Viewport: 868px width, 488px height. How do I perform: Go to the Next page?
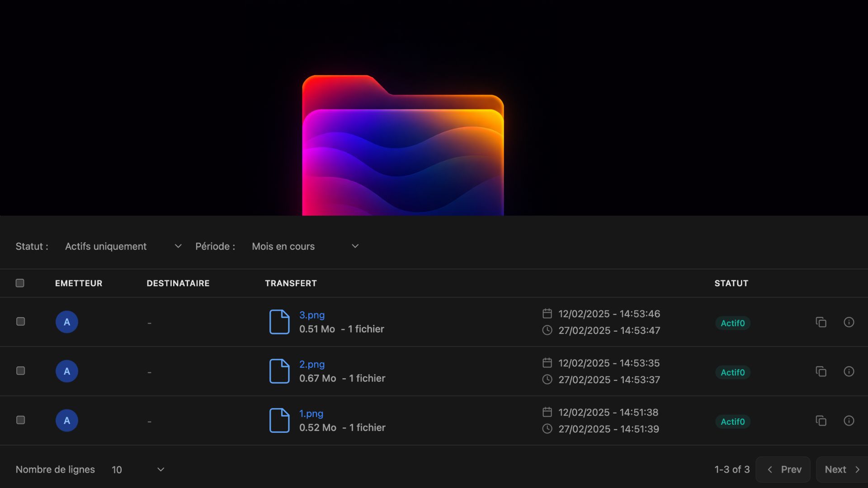(x=841, y=469)
